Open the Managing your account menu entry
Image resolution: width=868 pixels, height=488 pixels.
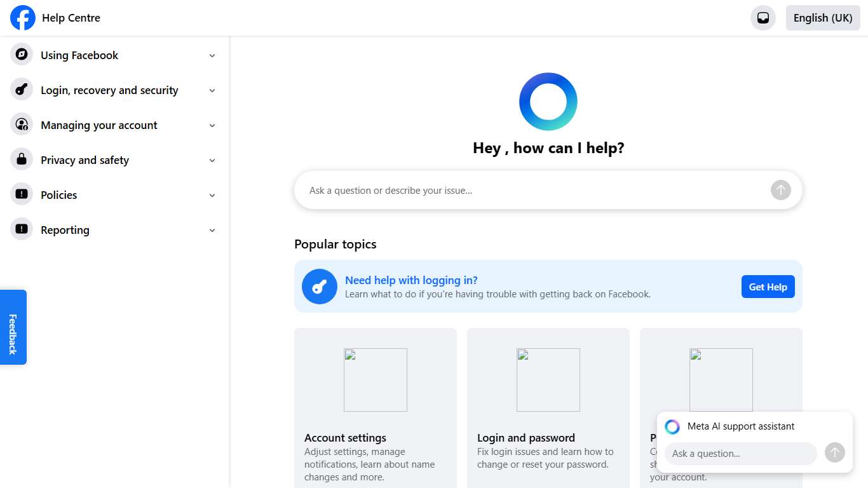(x=98, y=125)
